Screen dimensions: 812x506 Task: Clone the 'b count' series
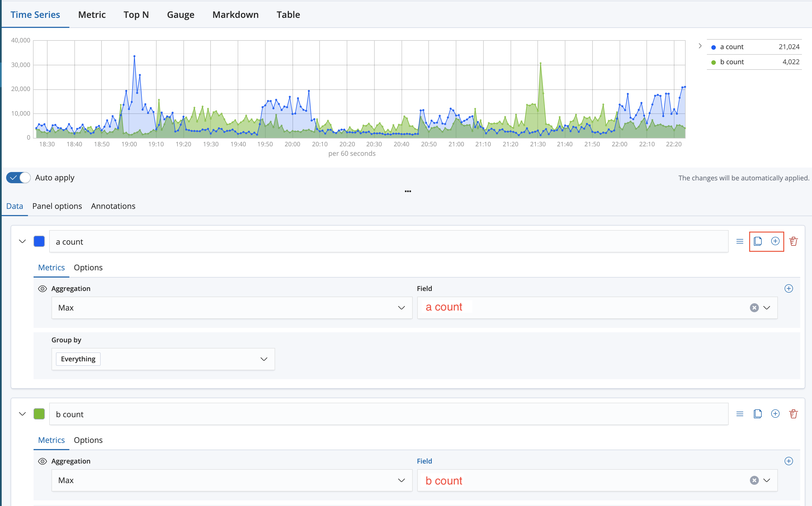point(757,414)
